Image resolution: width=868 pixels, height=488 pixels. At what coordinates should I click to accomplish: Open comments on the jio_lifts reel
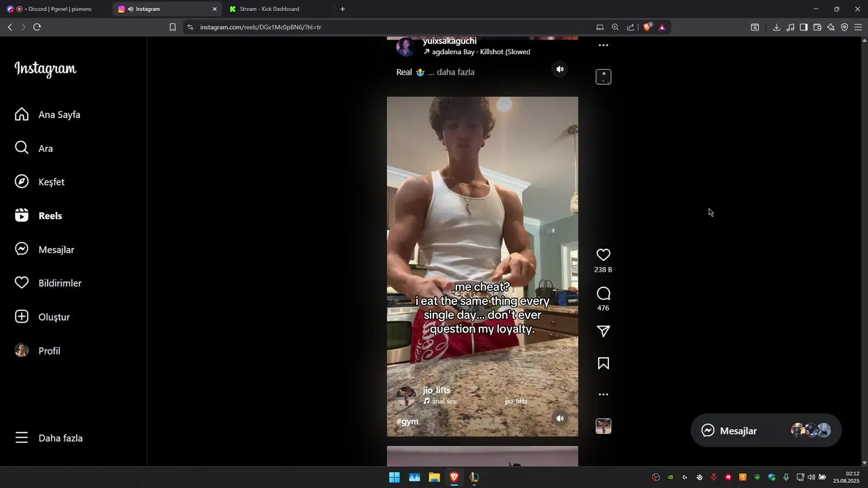[604, 293]
